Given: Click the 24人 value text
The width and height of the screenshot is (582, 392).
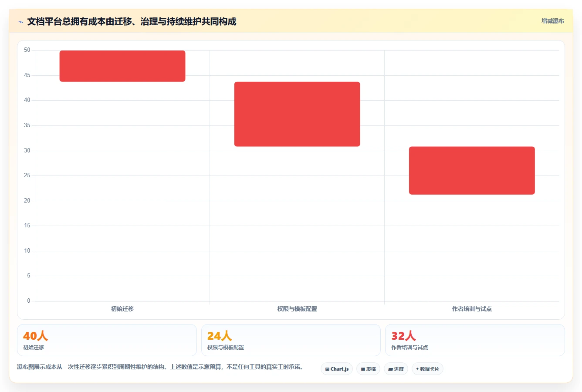Looking at the screenshot, I should coord(220,336).
